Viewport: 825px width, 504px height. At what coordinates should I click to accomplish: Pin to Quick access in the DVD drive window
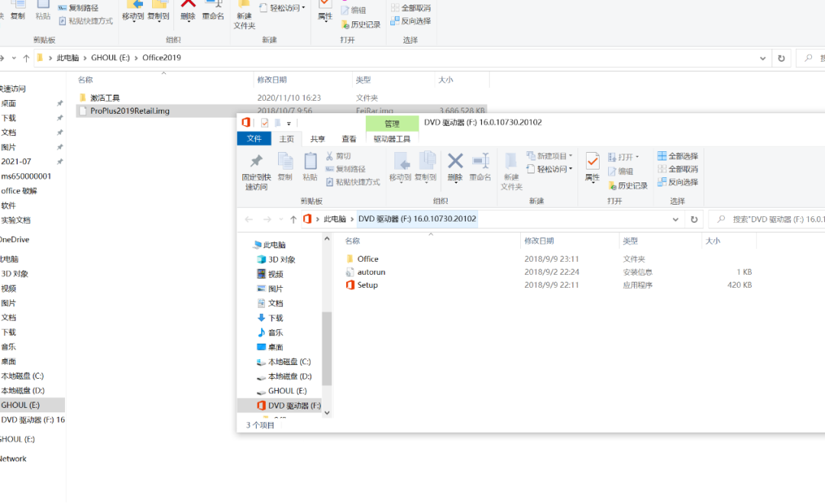[256, 172]
